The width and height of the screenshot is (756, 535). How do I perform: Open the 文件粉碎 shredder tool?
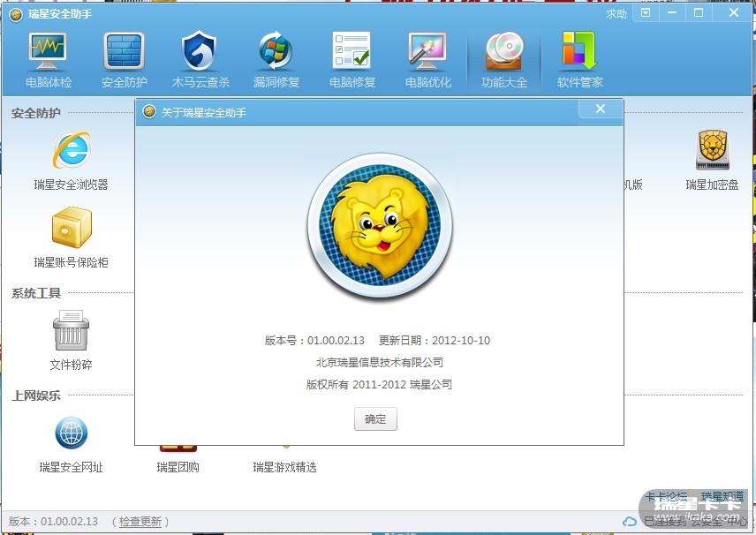click(71, 340)
